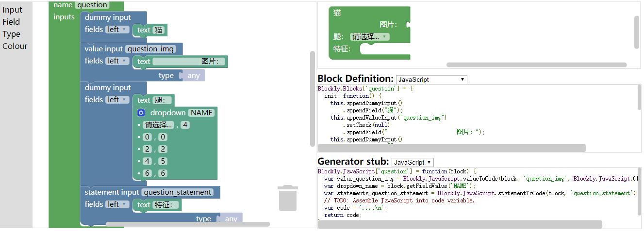Click the Block Definition code horizontal scrollbar
Viewport: 644px width, 231px height.
[x=452, y=148]
